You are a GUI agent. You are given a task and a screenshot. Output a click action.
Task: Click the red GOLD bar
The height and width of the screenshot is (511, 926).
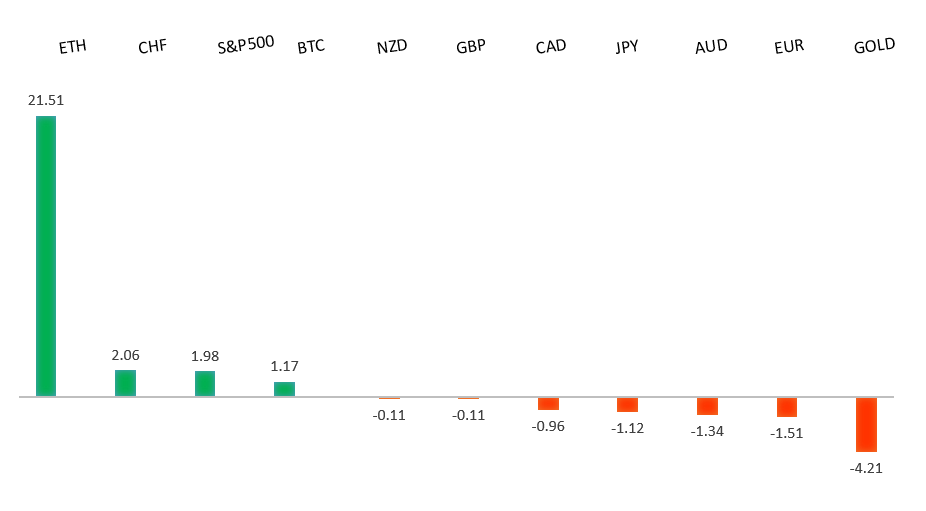tap(866, 424)
